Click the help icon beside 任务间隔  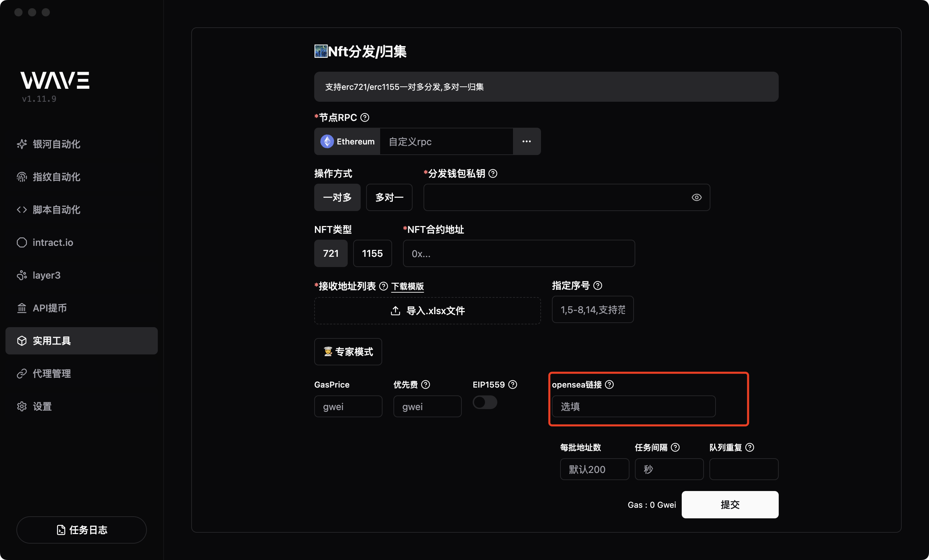[x=675, y=447]
